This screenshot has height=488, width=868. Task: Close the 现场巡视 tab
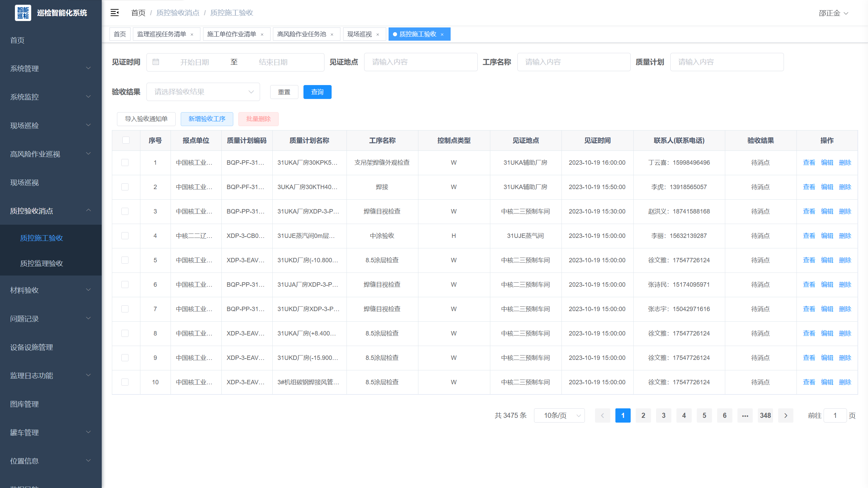378,35
